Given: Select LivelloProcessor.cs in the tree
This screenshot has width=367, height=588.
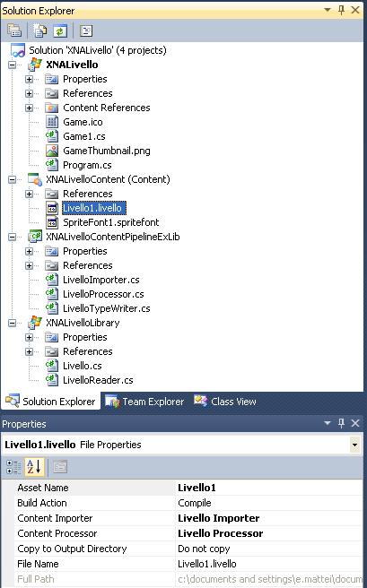Looking at the screenshot, I should coord(103,294).
